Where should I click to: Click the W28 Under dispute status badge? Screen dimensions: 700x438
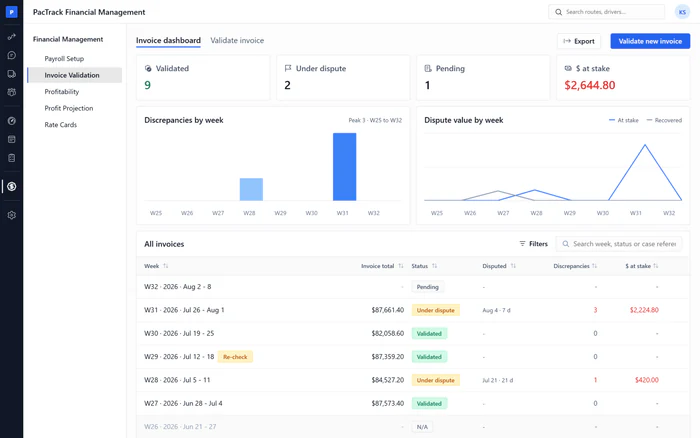[435, 380]
